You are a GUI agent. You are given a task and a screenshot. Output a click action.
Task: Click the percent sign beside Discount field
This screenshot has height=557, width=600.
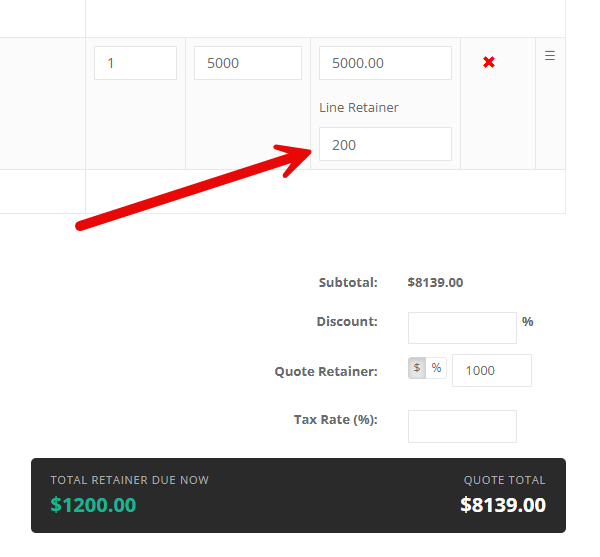coord(528,321)
